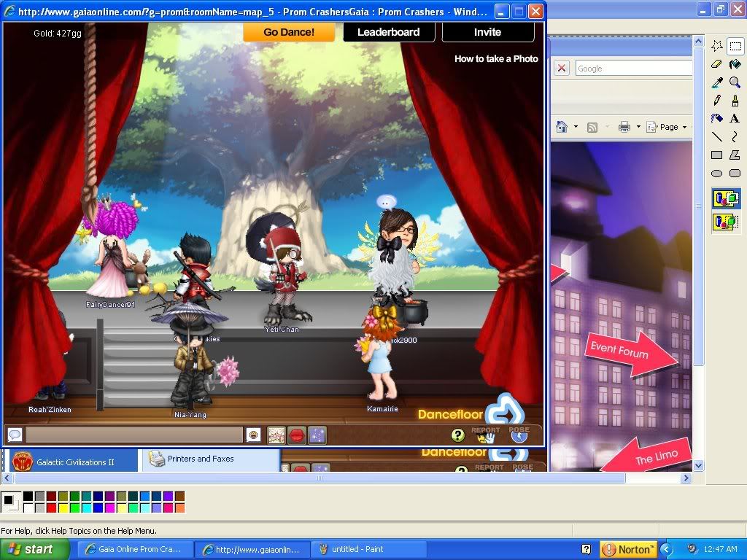Screen dimensions: 747x560
Task: Click the FairyDancer91 avatar name label
Action: (111, 305)
